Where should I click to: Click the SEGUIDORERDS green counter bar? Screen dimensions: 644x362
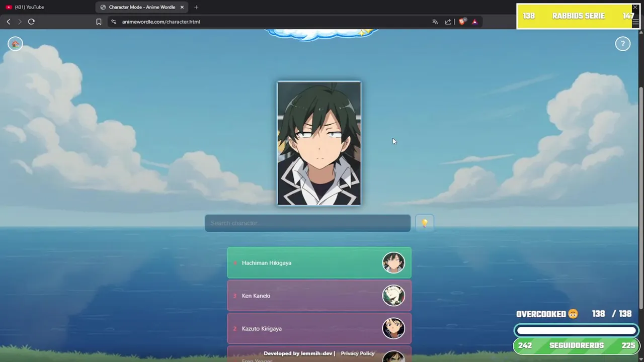[577, 345]
